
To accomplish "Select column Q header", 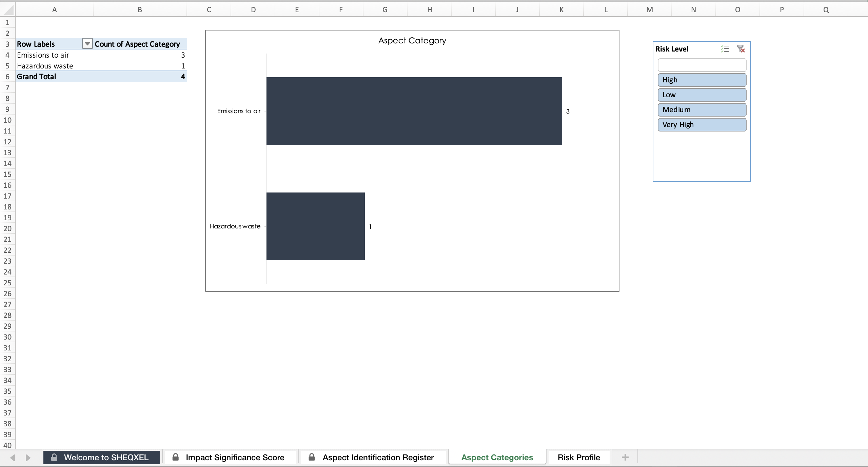I will click(826, 9).
